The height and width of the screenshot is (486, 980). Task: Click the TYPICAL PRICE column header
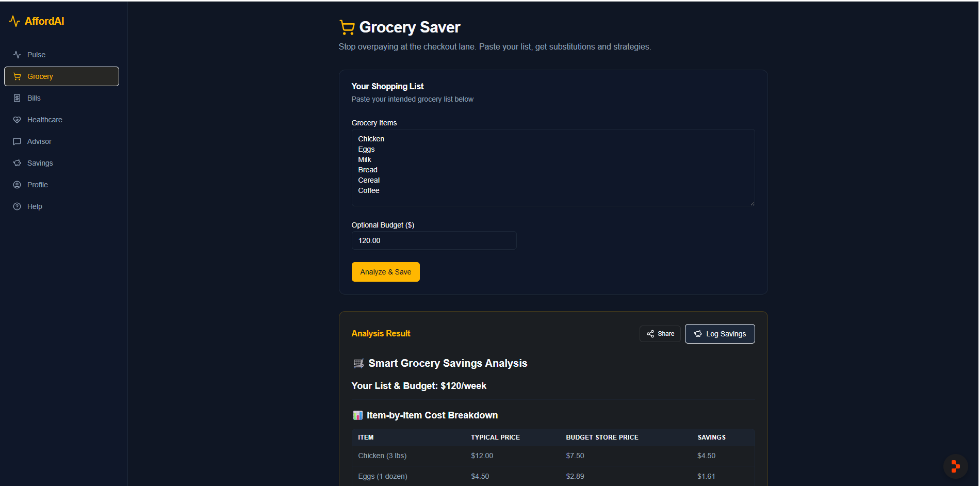pos(495,438)
